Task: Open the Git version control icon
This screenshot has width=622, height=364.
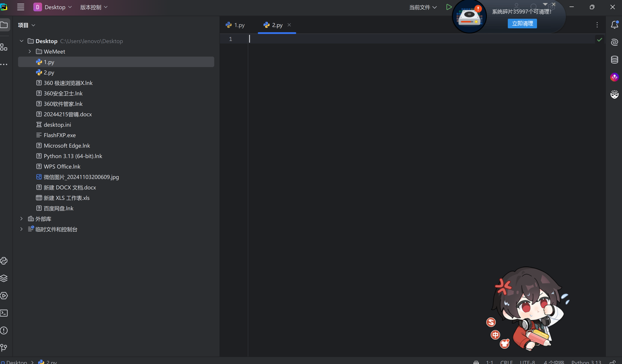Action: point(4,348)
